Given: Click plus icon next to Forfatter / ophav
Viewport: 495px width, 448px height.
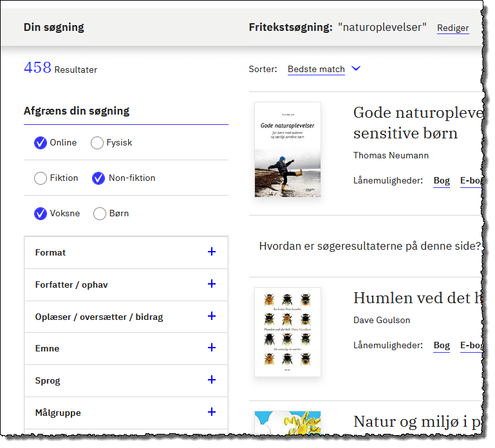Looking at the screenshot, I should pyautogui.click(x=212, y=284).
